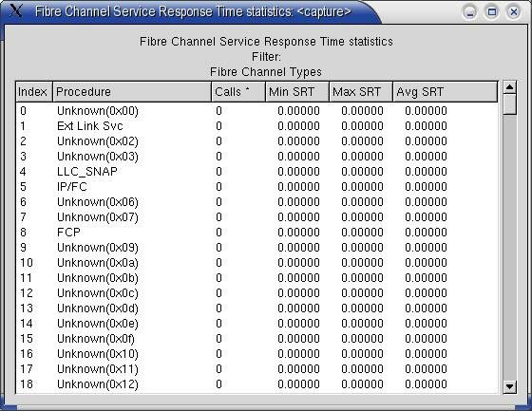The image size is (532, 411).
Task: Minimize the statistics window
Action: click(470, 12)
